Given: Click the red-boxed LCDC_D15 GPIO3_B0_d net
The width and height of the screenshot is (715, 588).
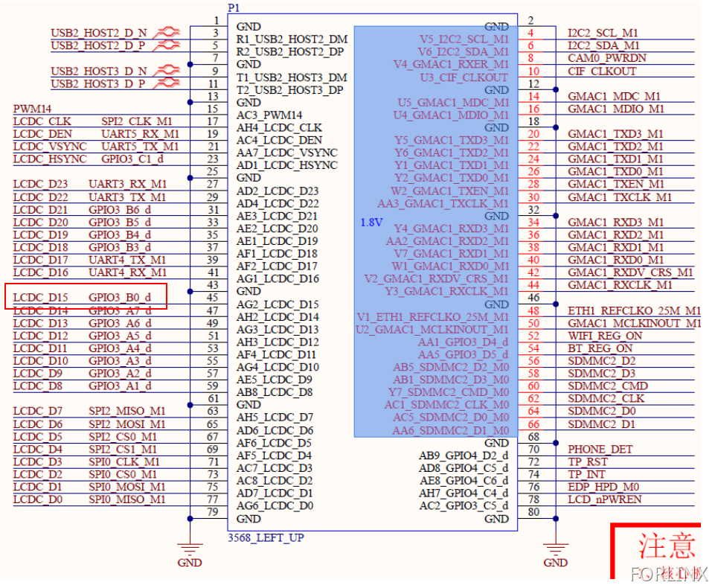Looking at the screenshot, I should 85,297.
